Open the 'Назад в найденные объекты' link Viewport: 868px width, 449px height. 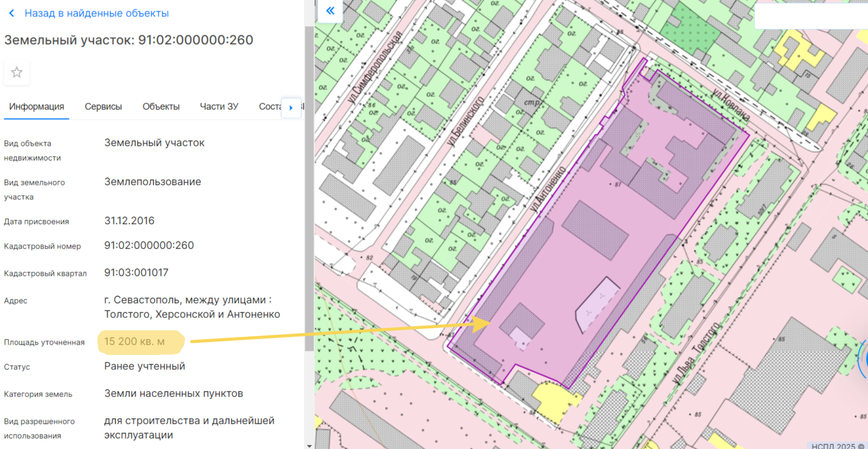[97, 13]
